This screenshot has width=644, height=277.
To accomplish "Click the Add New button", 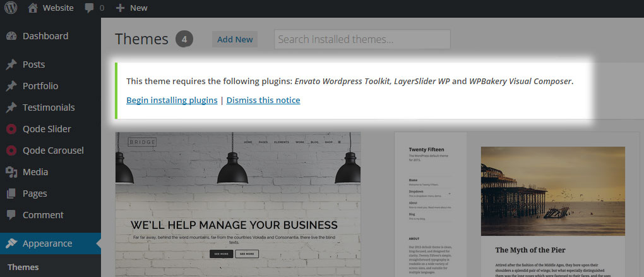I will coord(235,39).
